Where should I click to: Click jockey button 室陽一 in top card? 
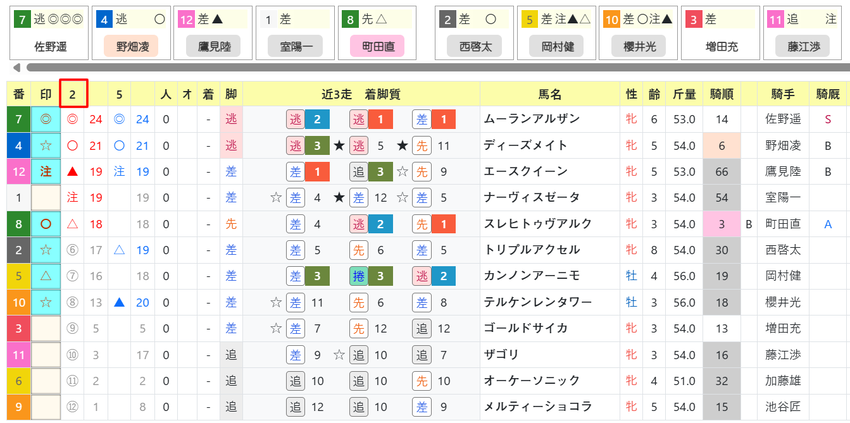point(295,47)
